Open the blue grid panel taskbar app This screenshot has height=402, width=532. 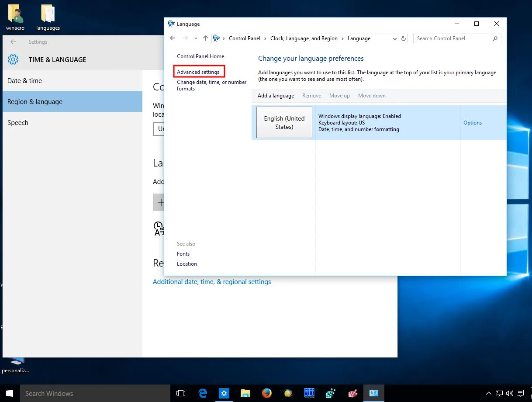click(x=309, y=393)
